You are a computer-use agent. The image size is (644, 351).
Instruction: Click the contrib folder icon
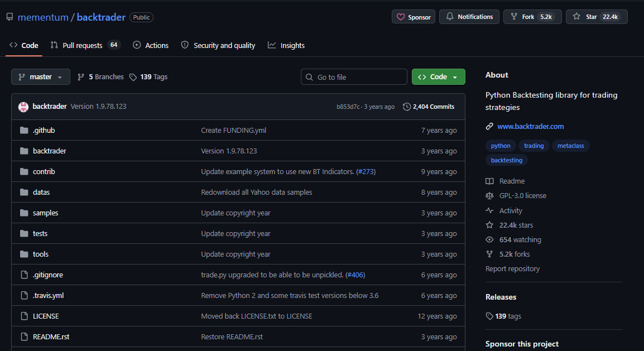pos(24,171)
